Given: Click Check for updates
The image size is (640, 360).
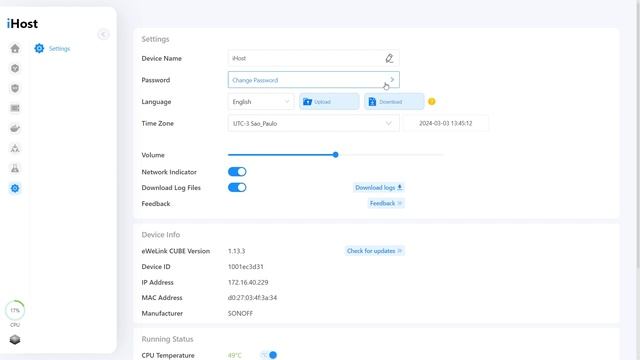Looking at the screenshot, I should tap(374, 251).
